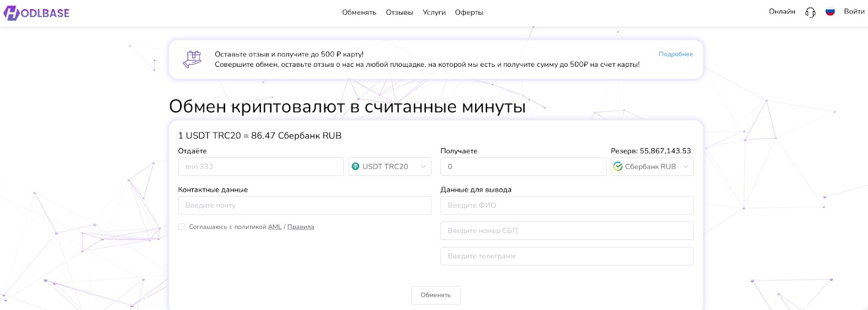Tick the AML policy agreement checkbox

(x=181, y=227)
